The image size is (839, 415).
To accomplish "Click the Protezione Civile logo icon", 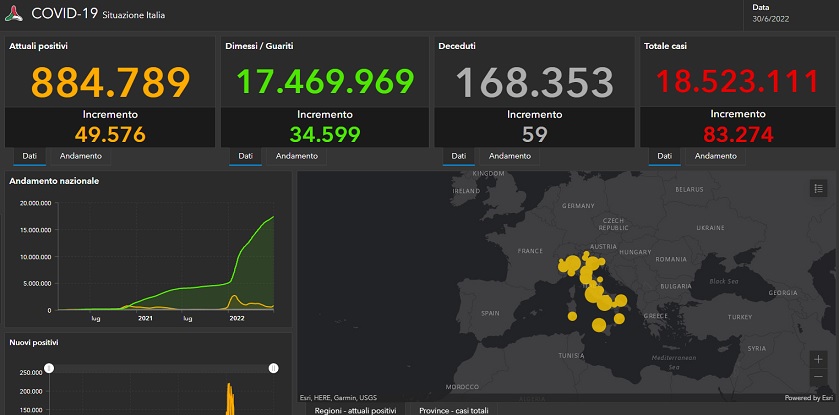I will pos(14,14).
